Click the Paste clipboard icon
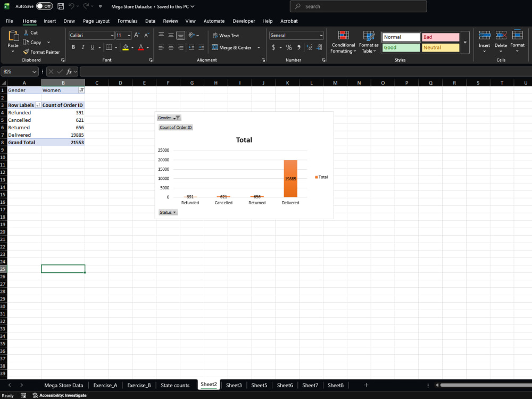This screenshot has height=399, width=532. pyautogui.click(x=13, y=36)
